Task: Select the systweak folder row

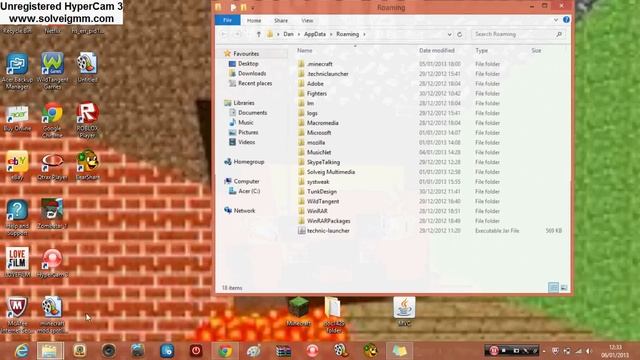Action: pos(431,182)
